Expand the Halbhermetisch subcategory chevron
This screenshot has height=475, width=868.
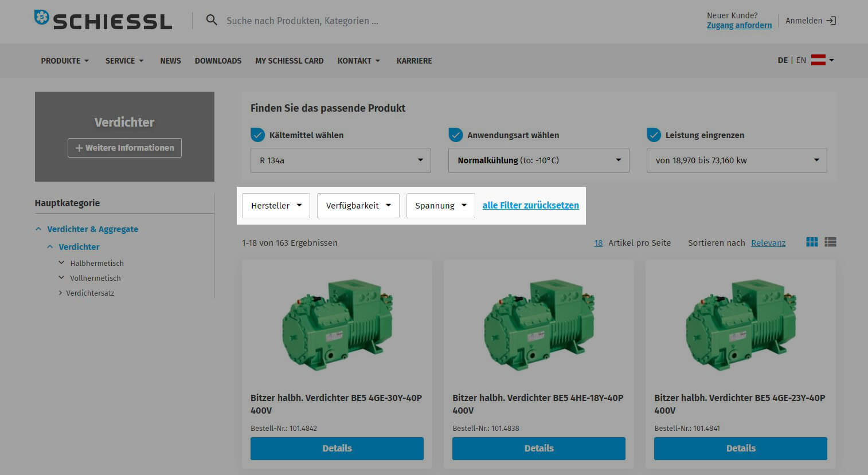61,263
